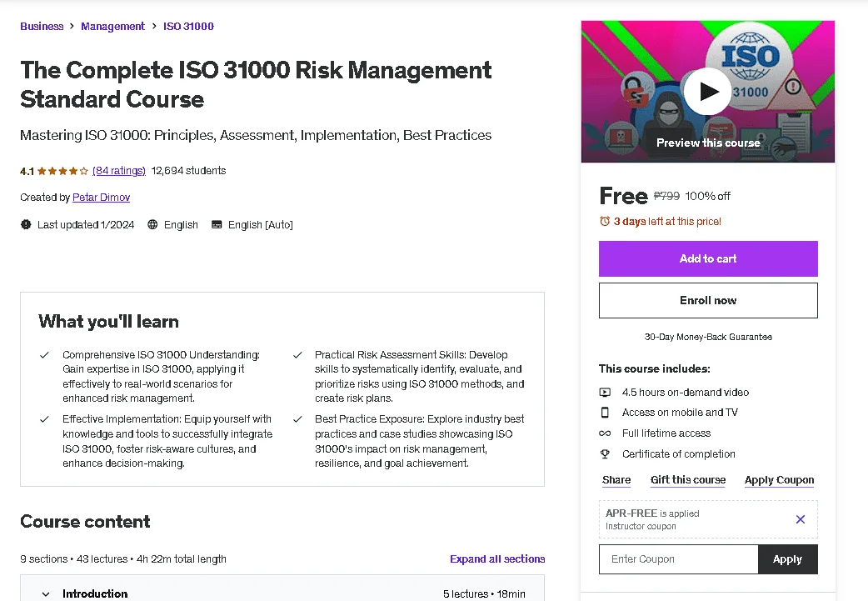Open the ISO course preview thumbnail
Image resolution: width=868 pixels, height=601 pixels.
pos(708,92)
